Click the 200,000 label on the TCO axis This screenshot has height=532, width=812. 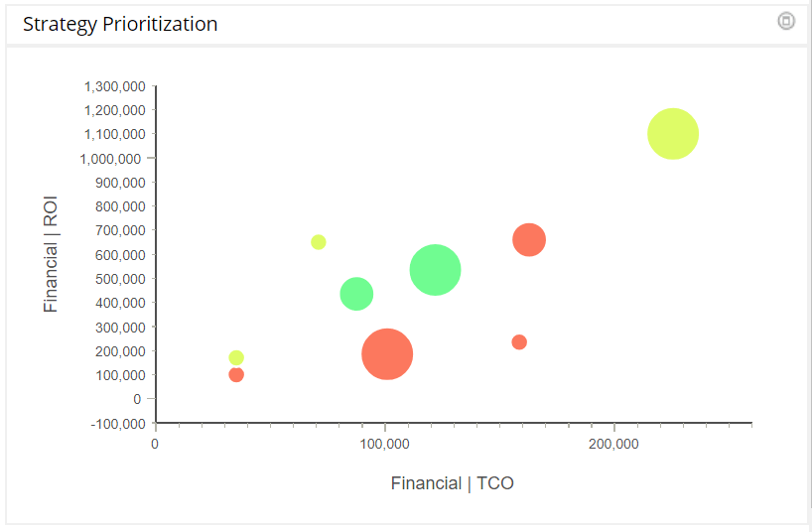(x=613, y=444)
